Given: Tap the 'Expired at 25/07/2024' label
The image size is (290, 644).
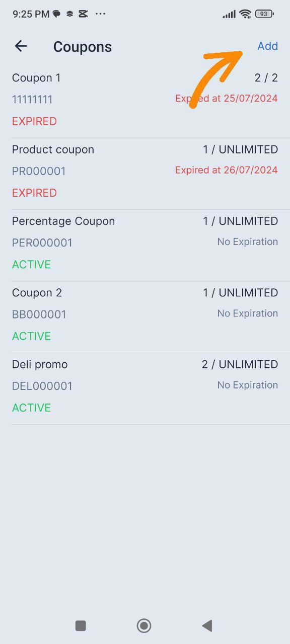Looking at the screenshot, I should click(227, 99).
